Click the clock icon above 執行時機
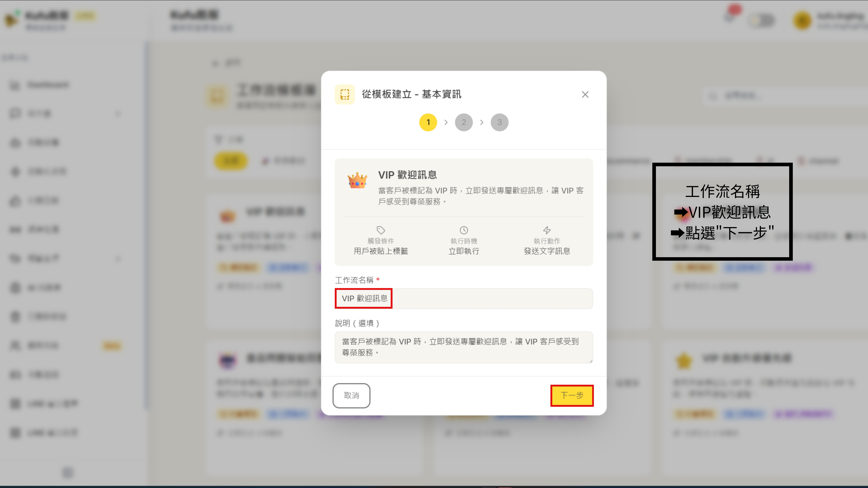 click(464, 230)
